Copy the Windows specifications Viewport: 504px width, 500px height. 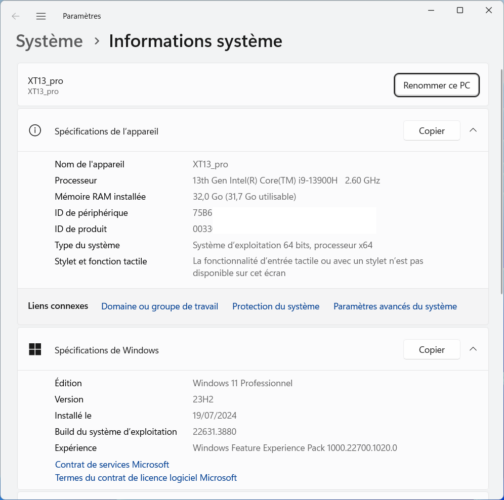(x=432, y=350)
